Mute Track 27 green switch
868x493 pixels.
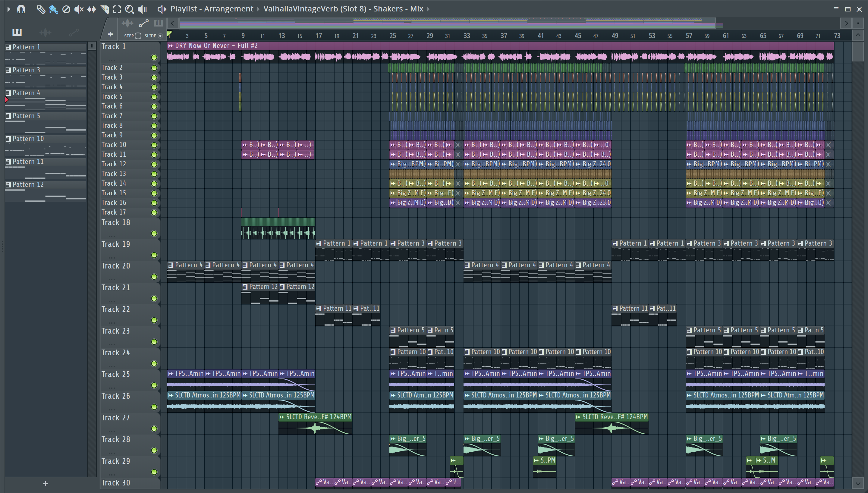(x=154, y=429)
